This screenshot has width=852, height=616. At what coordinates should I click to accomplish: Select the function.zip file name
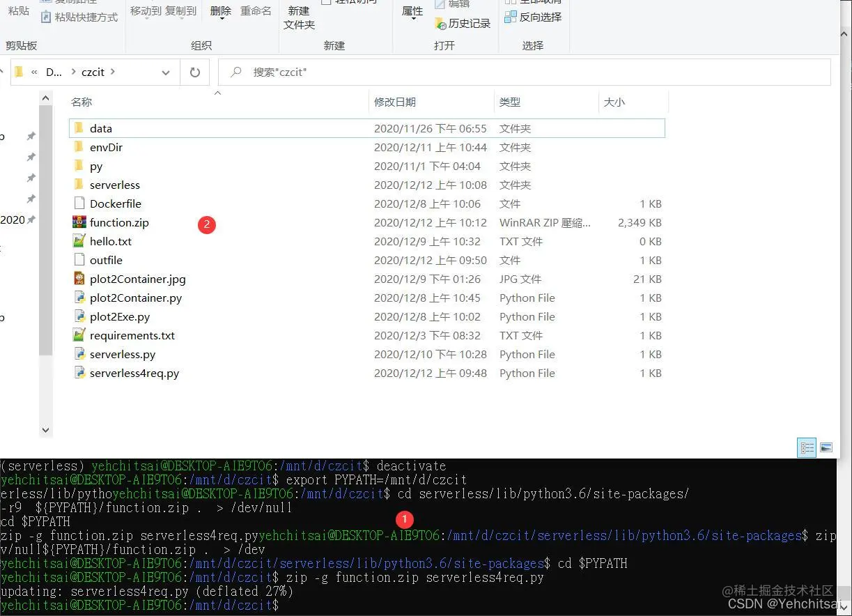point(119,222)
